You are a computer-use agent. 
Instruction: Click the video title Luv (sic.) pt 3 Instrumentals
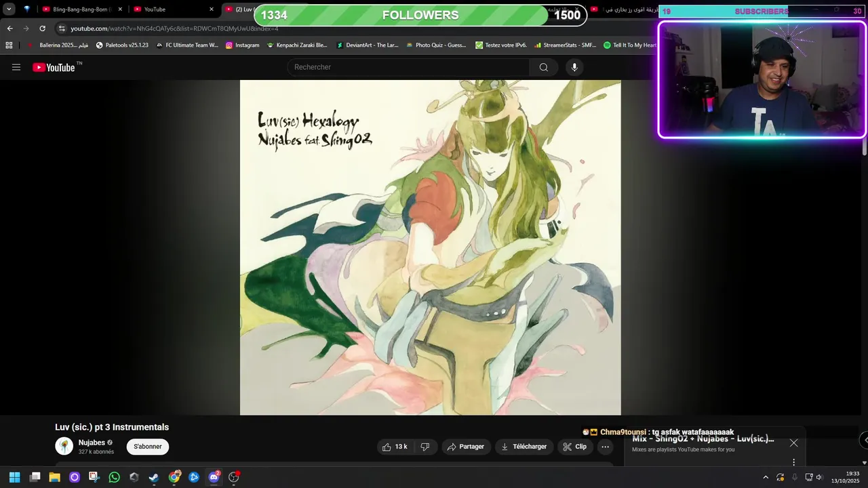tap(112, 427)
